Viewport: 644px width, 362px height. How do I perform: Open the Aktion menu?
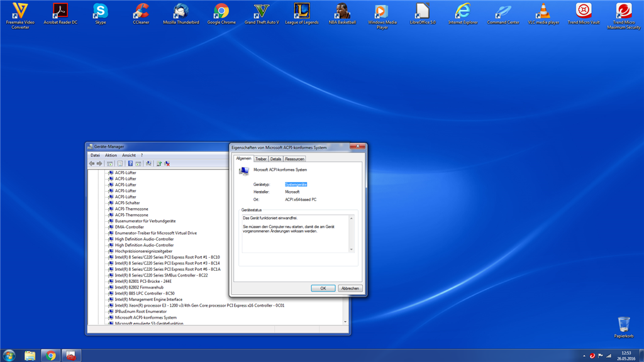click(x=111, y=155)
